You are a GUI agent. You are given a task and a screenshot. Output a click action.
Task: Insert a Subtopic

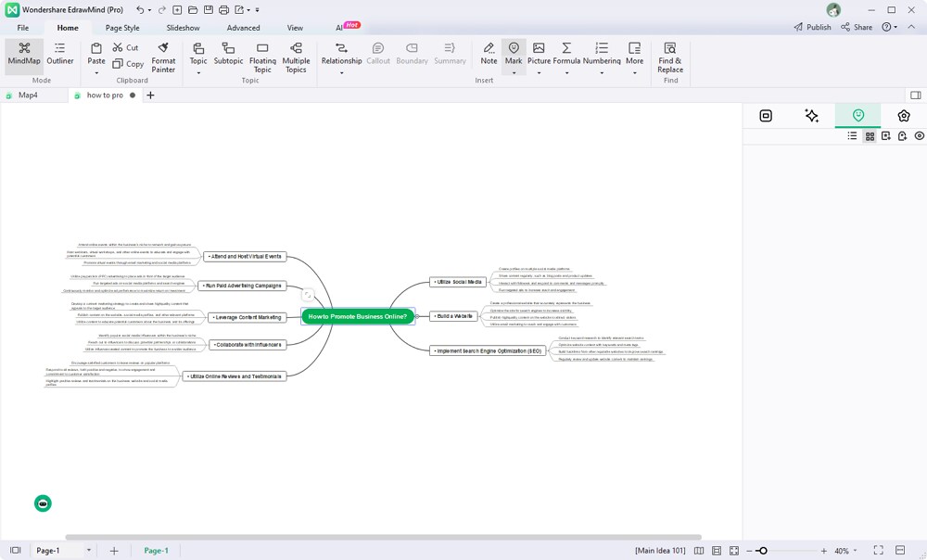(x=228, y=53)
